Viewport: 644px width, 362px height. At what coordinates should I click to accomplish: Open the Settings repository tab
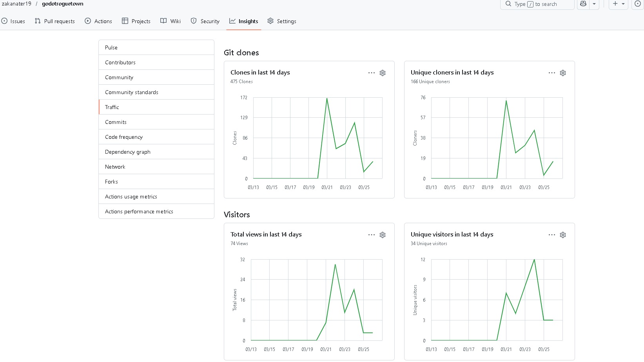coord(282,21)
